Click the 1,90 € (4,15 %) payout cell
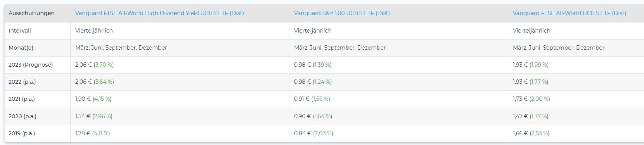 coord(93,99)
